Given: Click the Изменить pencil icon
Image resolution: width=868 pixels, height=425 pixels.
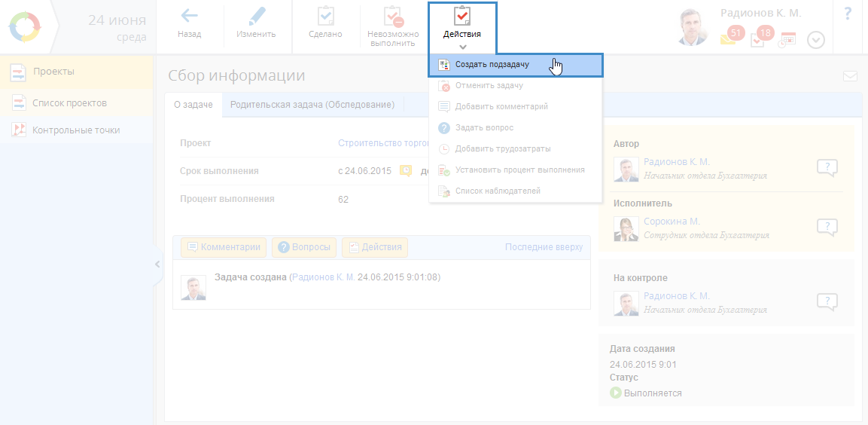Looking at the screenshot, I should click(257, 16).
